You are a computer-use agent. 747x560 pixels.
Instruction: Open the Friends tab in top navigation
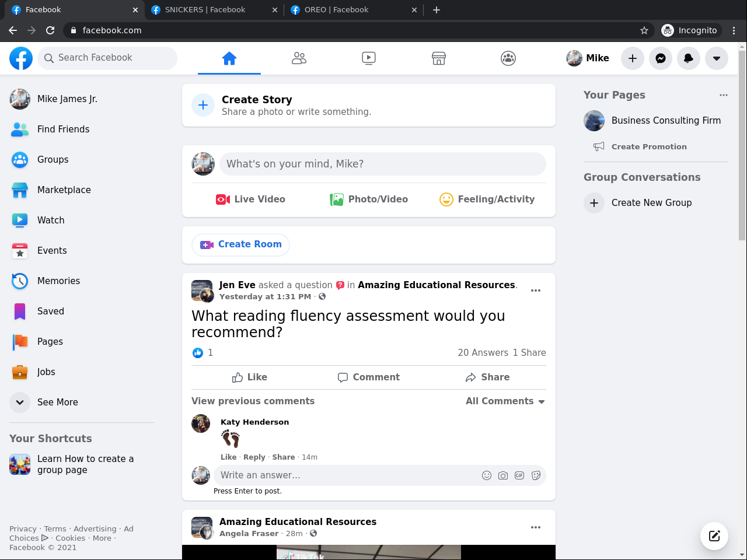click(x=299, y=58)
